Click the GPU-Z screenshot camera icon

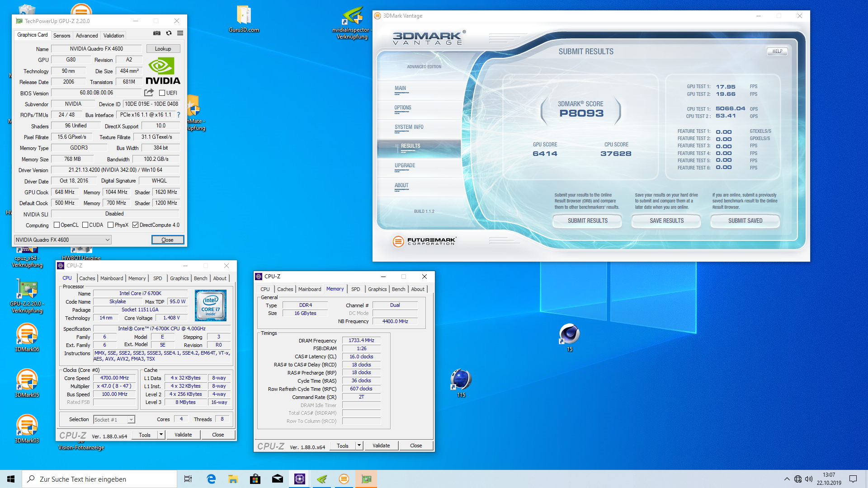(157, 33)
